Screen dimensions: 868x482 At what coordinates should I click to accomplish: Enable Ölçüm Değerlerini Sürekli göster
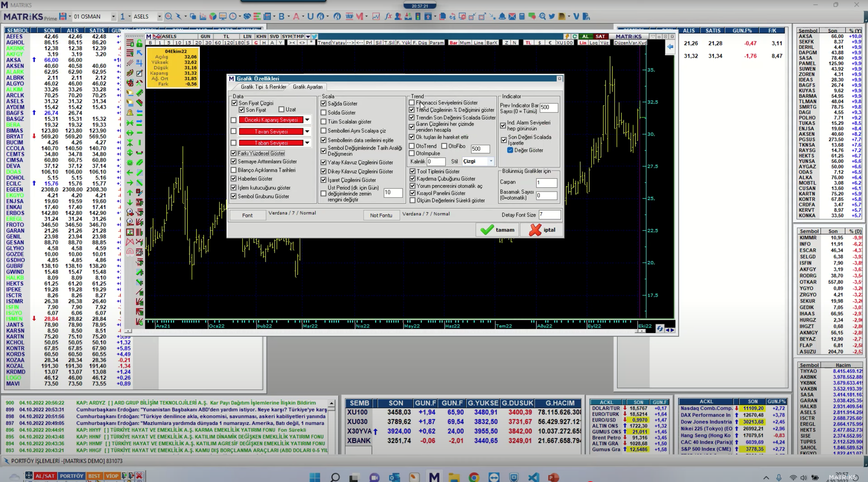pyautogui.click(x=413, y=200)
